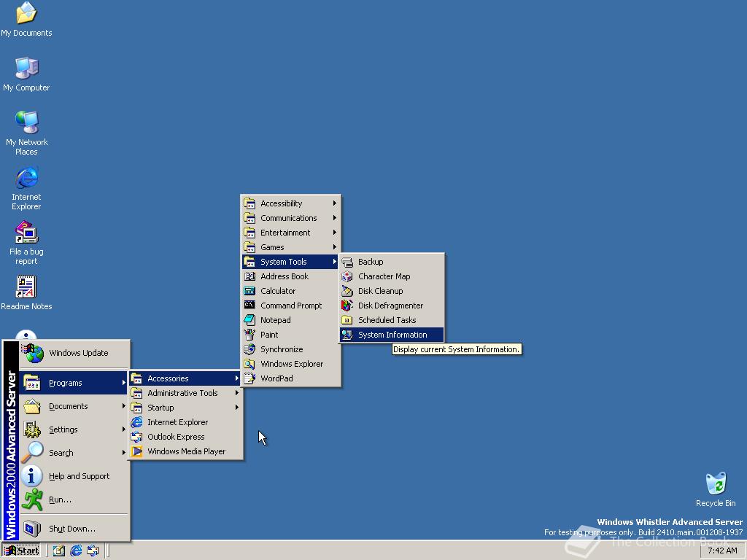Expand Documents in the Start menu

tap(74, 406)
